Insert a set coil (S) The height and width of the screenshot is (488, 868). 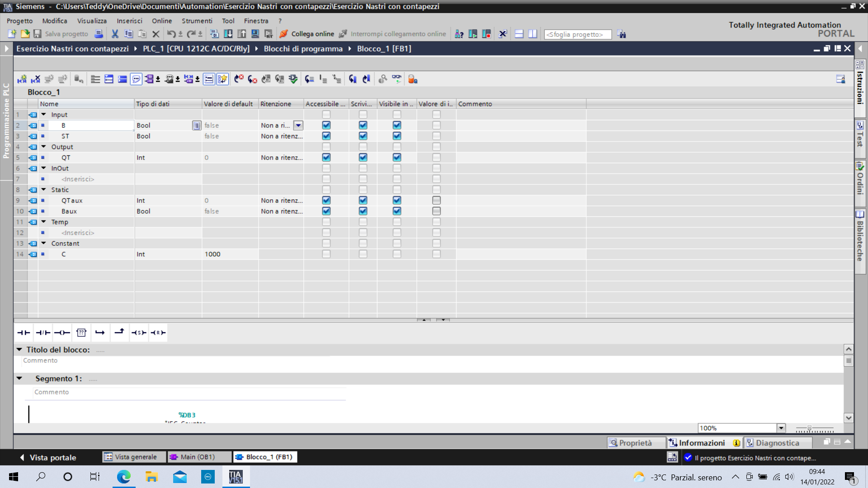click(139, 333)
